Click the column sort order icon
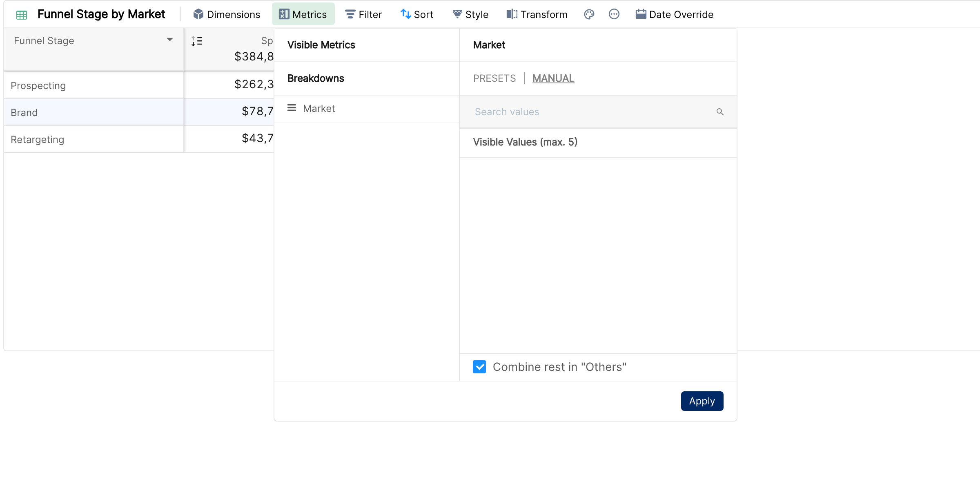The width and height of the screenshot is (980, 482). coord(197,41)
